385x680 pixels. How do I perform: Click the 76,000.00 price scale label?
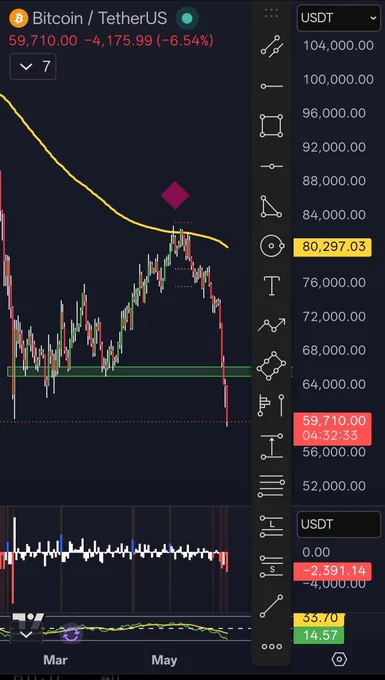pos(334,282)
